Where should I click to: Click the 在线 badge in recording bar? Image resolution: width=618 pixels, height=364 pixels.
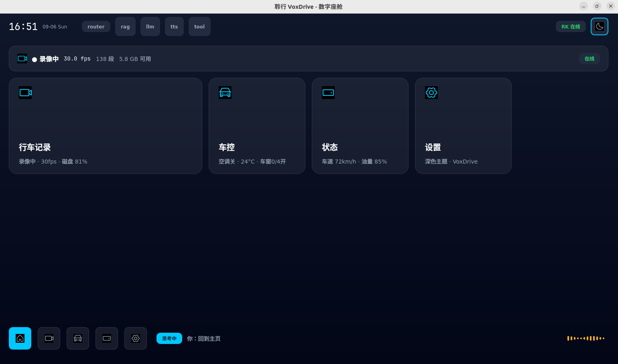(590, 59)
